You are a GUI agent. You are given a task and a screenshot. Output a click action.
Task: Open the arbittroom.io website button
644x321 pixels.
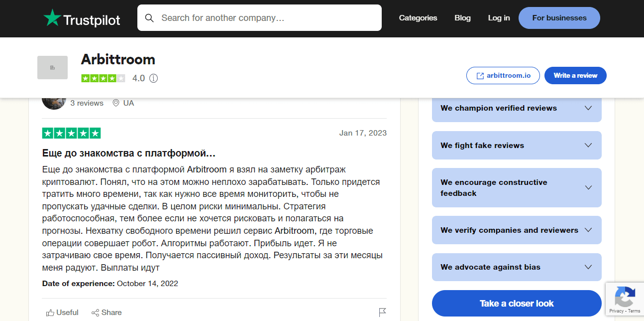click(503, 76)
